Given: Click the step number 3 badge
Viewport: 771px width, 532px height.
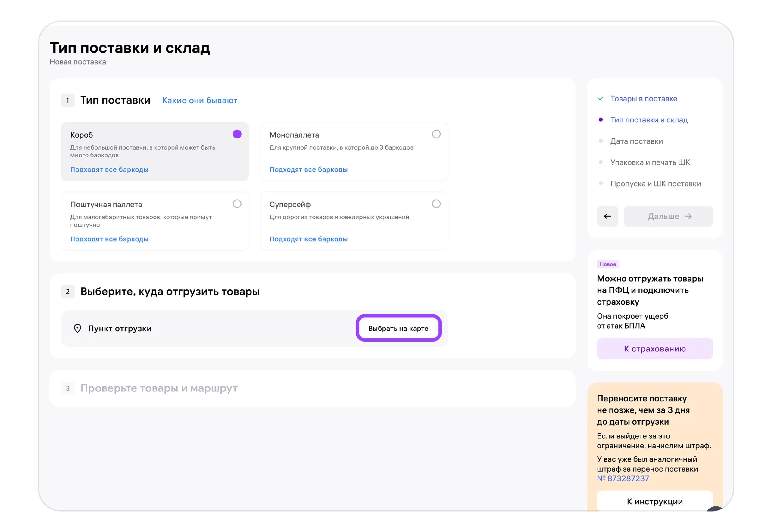Looking at the screenshot, I should tap(68, 388).
